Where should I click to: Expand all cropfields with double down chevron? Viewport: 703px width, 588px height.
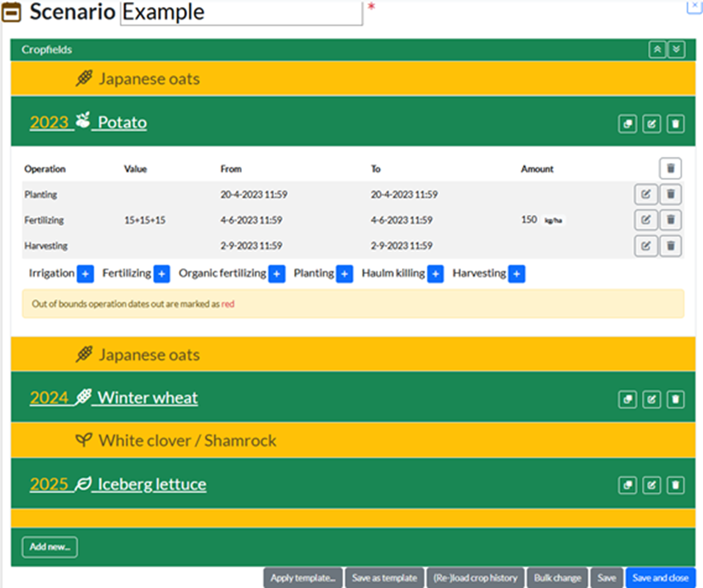(x=676, y=49)
